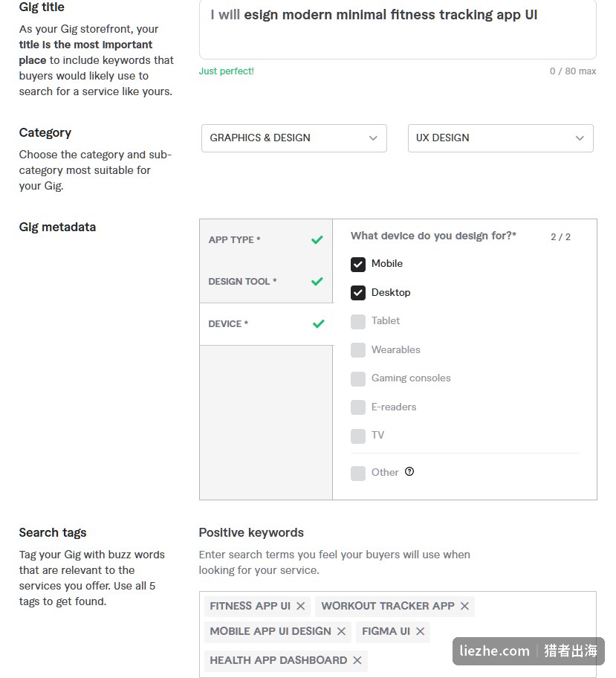Screen dimensions: 616x678
Task: Click the chevron in the UX DESIGN dropdown
Action: (x=580, y=138)
